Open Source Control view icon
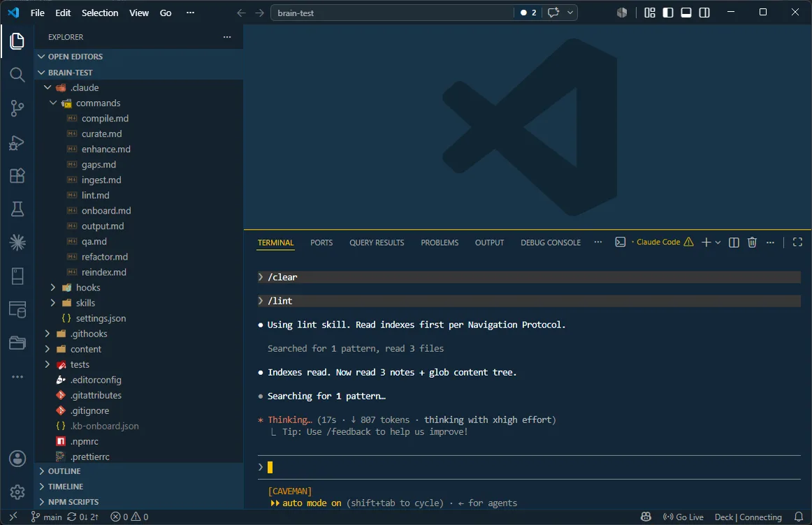Viewport: 812px width, 525px height. point(17,108)
